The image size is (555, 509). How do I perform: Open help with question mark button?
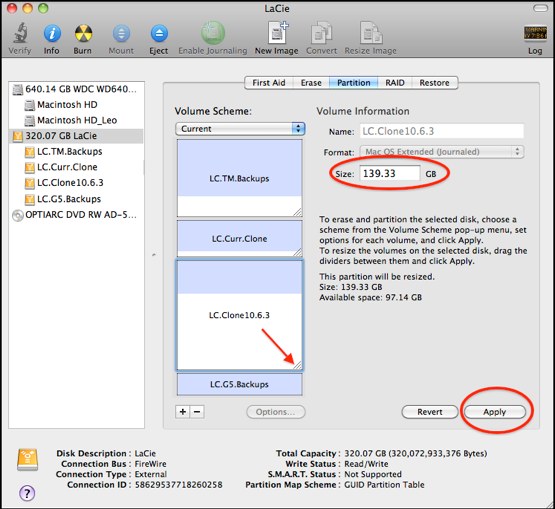(27, 493)
